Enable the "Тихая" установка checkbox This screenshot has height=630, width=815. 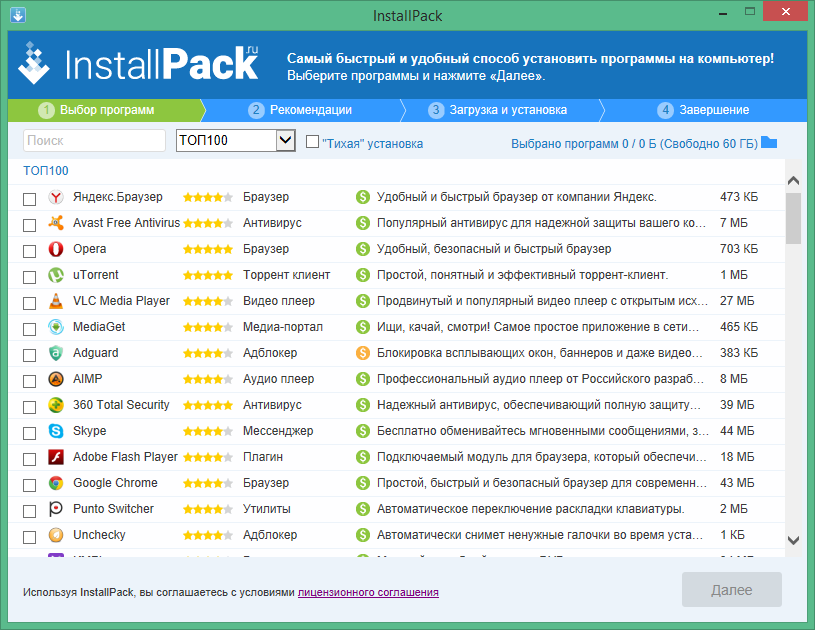[x=312, y=141]
